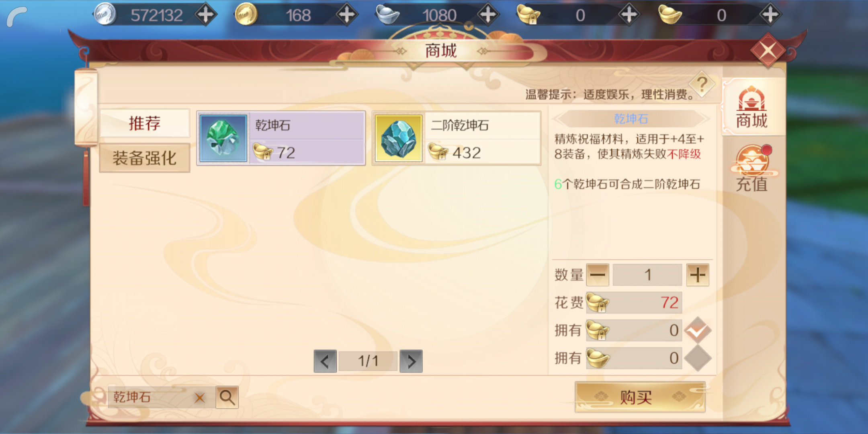Click the back arrow icon at top-left
The image size is (868, 434).
pyautogui.click(x=17, y=16)
